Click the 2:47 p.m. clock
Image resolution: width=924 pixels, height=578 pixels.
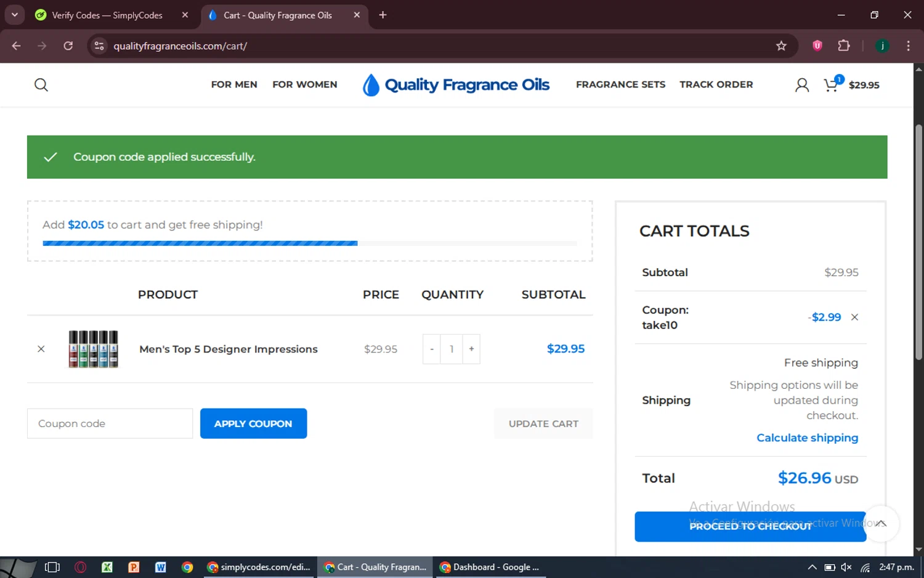pyautogui.click(x=896, y=567)
